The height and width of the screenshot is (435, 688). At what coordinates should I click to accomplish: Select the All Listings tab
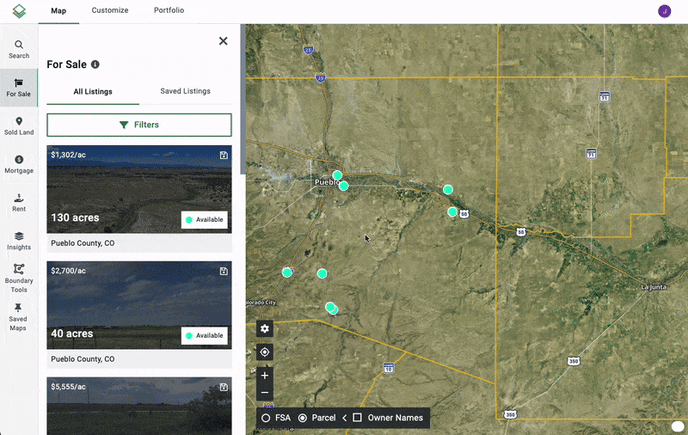tap(93, 91)
